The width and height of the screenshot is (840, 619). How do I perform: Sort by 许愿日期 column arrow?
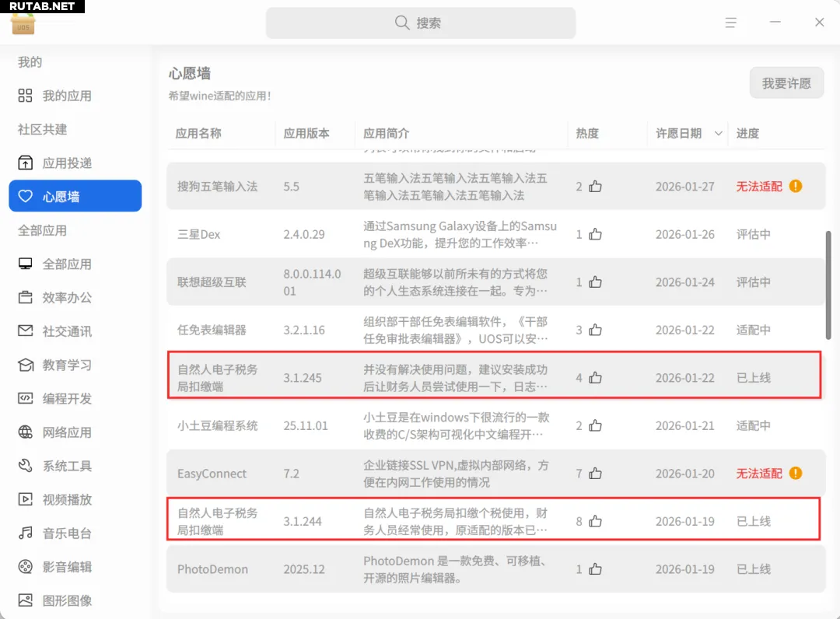point(718,134)
